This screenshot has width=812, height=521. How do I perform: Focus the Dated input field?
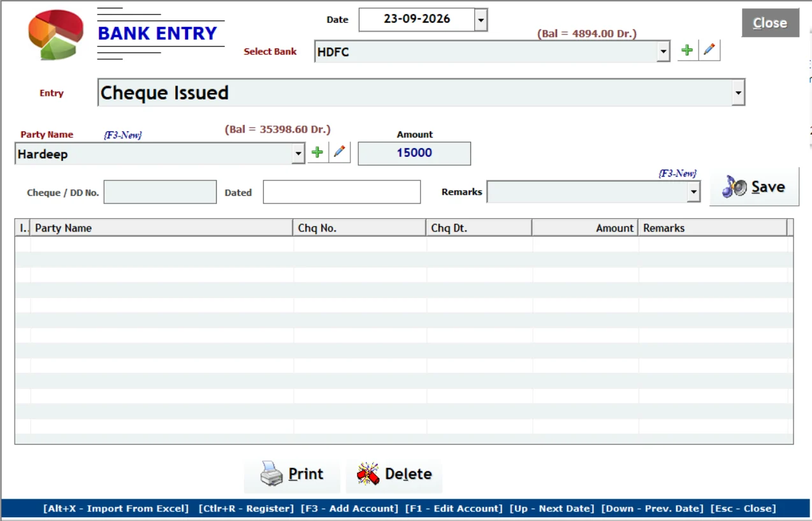[342, 192]
